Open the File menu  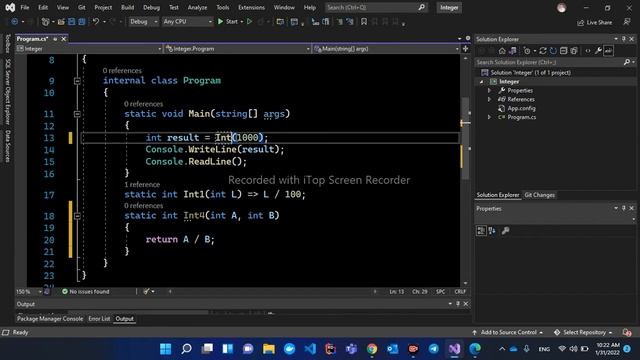[x=25, y=8]
